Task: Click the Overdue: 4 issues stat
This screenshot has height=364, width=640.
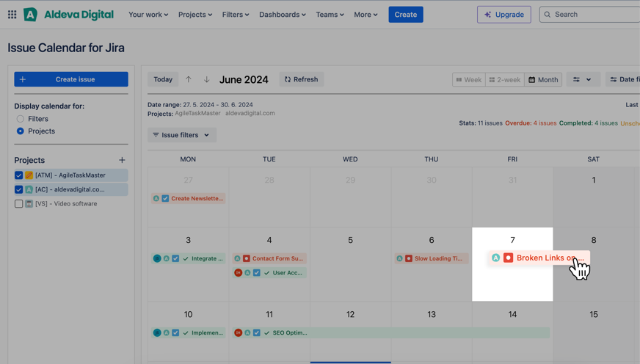Action: pos(531,123)
